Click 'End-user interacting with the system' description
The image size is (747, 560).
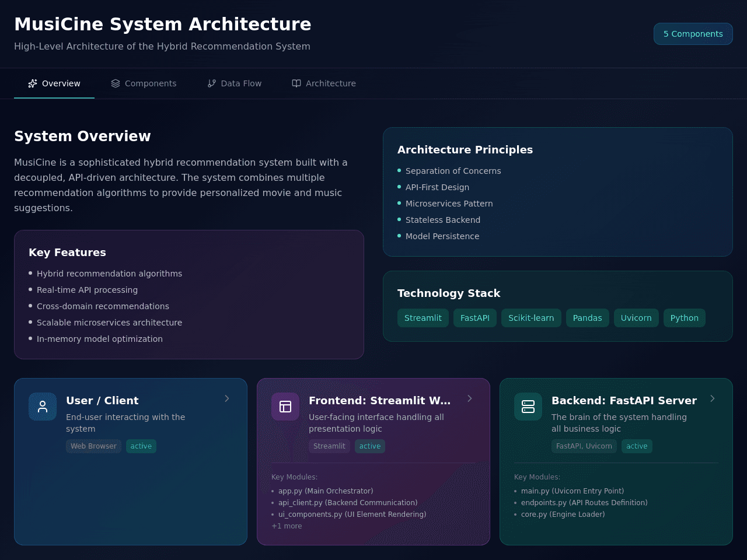click(x=125, y=423)
